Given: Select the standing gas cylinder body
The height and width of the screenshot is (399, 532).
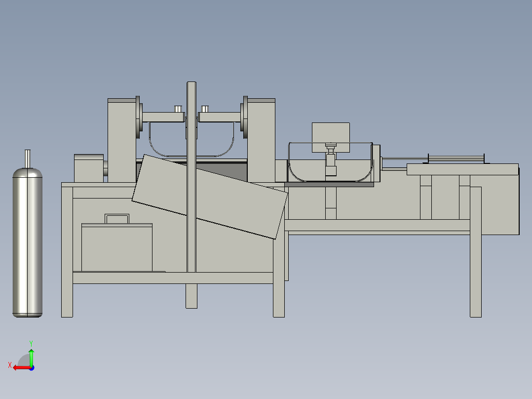Looking at the screenshot, I should (28, 242).
